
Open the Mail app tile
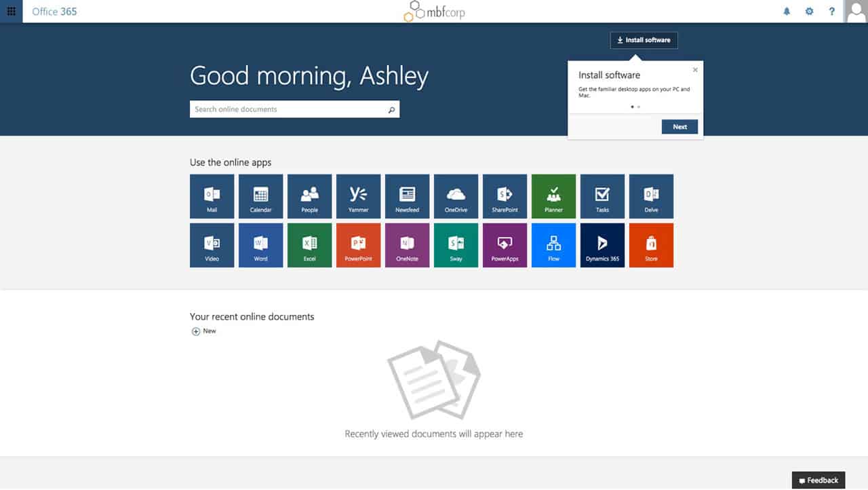[x=212, y=196]
